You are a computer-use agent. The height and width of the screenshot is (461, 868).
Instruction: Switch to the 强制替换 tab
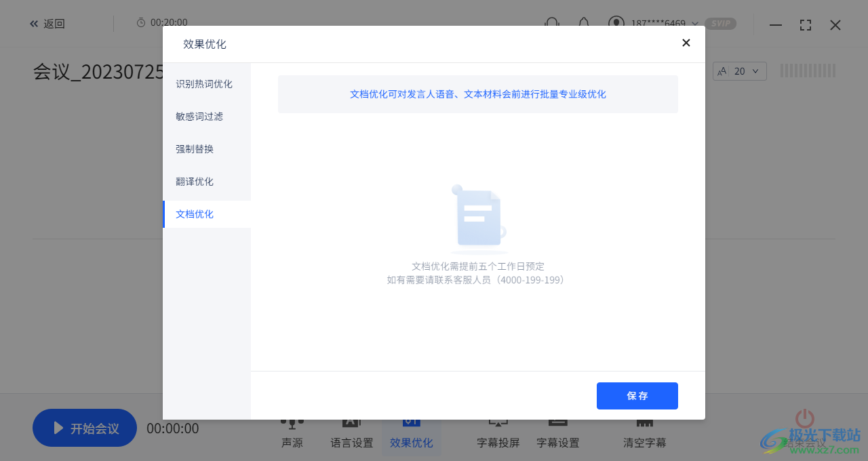pyautogui.click(x=195, y=148)
